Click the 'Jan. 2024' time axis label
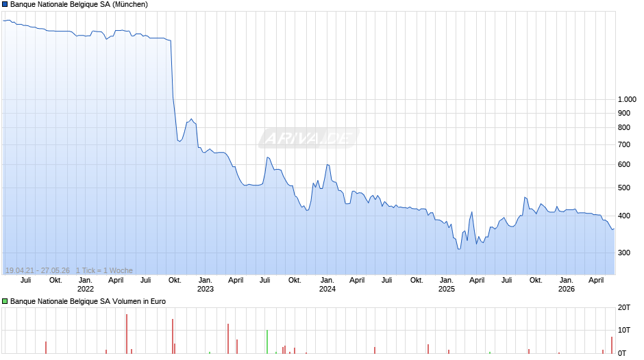 coord(327,285)
